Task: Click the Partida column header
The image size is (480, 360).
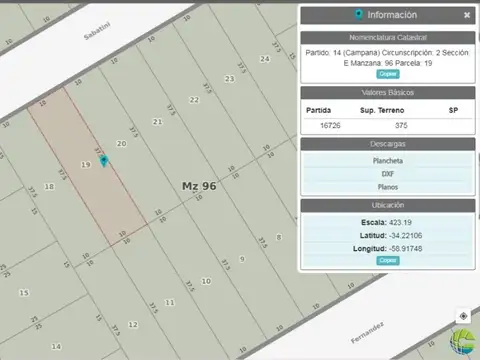Action: [x=318, y=110]
